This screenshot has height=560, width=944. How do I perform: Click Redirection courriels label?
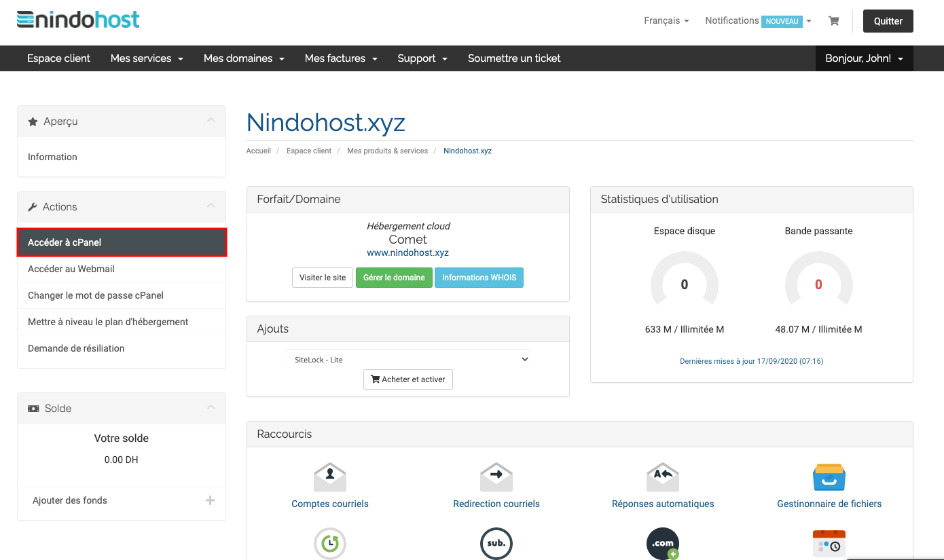coord(496,504)
